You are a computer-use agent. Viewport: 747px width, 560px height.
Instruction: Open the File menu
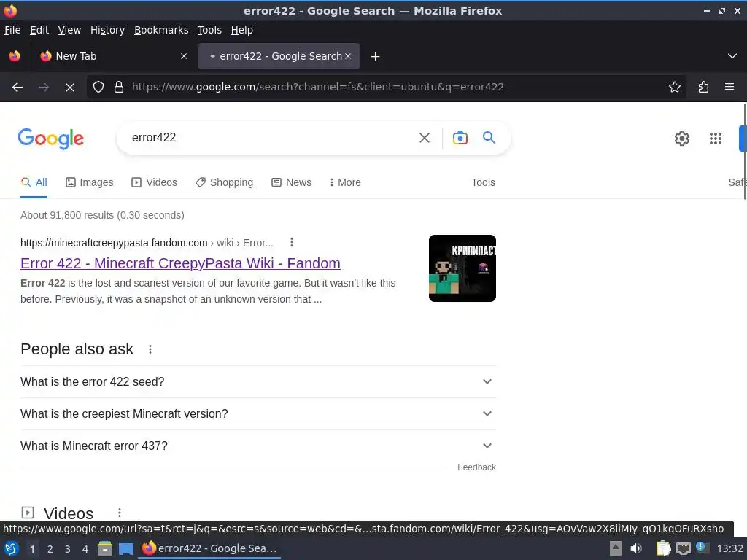coord(12,30)
